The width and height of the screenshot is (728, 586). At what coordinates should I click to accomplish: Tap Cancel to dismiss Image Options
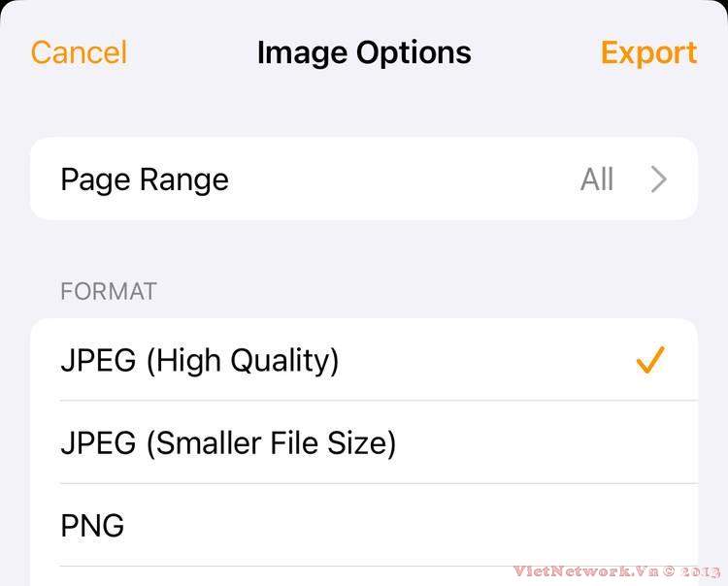pos(79,52)
